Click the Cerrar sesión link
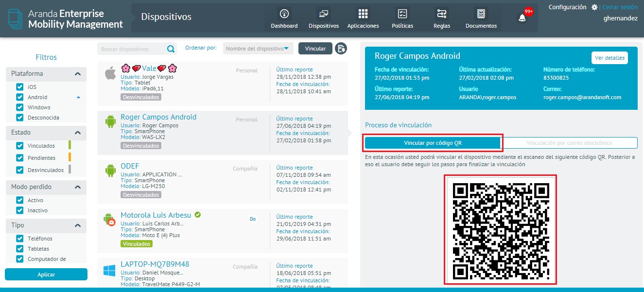 (x=620, y=7)
